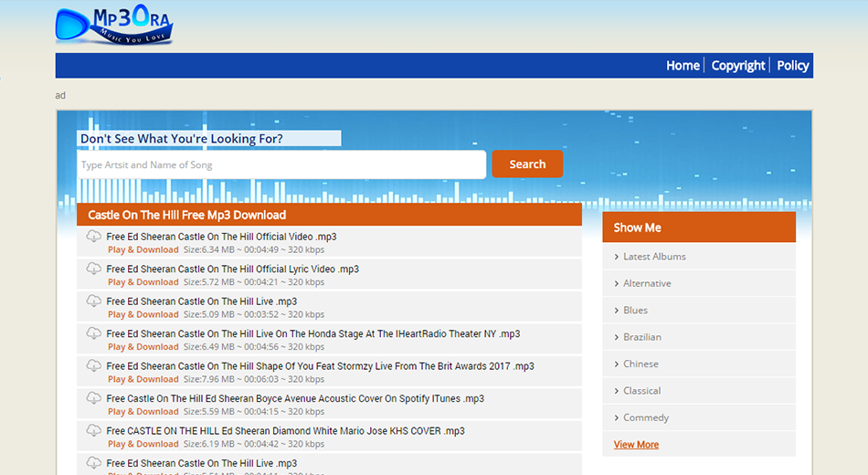
Task: Click cloud icon beside first Castle On The Hill Live .mp3
Action: 93,301
